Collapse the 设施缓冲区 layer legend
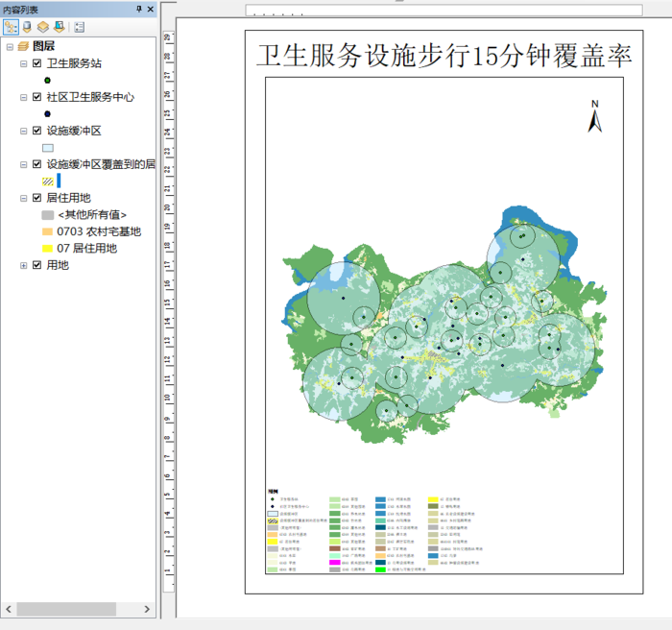Image resolution: width=672 pixels, height=630 pixels. pos(24,131)
